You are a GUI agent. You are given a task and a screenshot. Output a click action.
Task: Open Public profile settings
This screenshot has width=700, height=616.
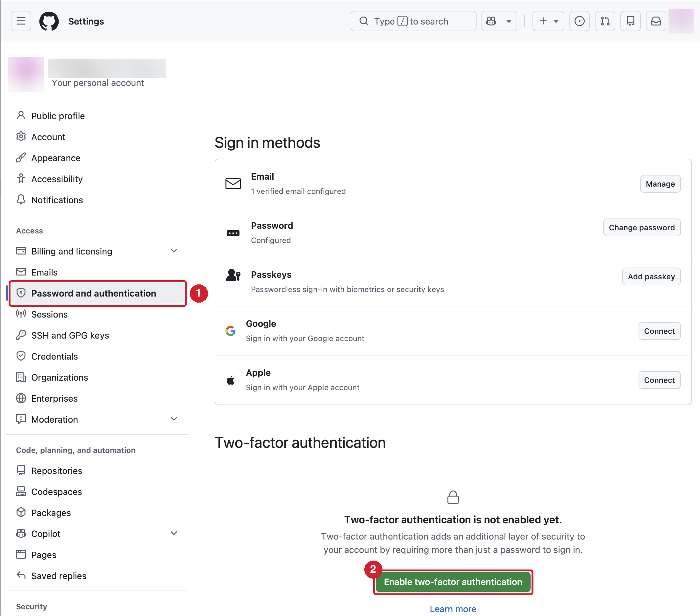(97, 116)
